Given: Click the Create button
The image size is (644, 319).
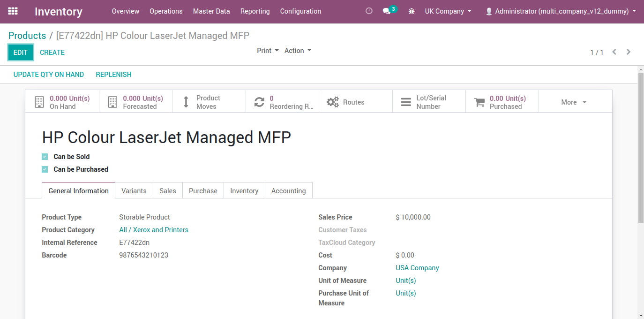Looking at the screenshot, I should click(x=52, y=53).
